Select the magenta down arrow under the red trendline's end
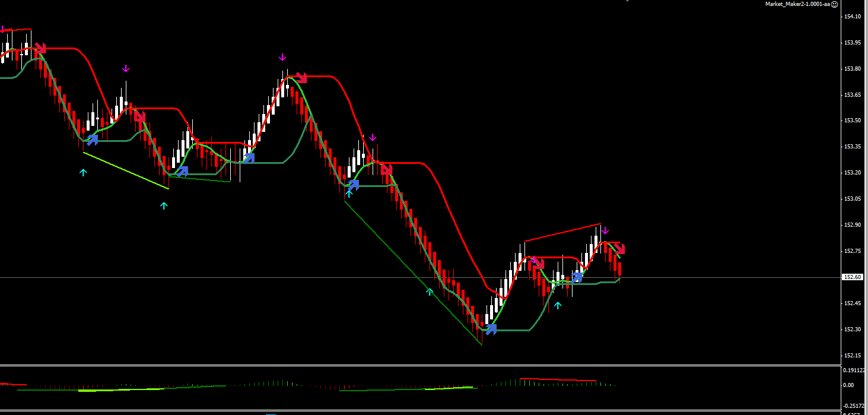This screenshot has width=868, height=415. [605, 230]
